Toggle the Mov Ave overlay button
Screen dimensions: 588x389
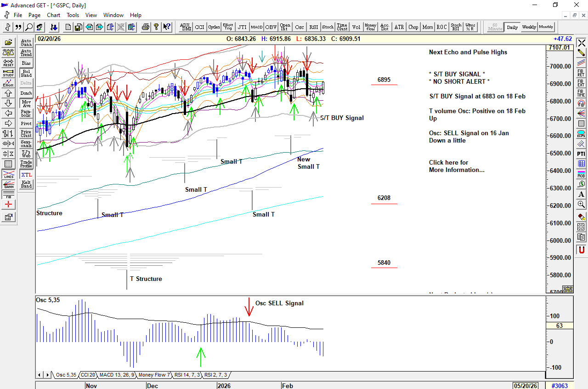[x=26, y=103]
